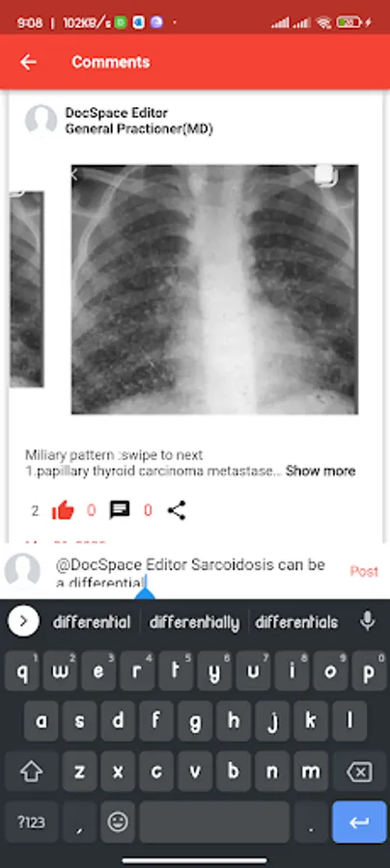
Task: Tap the blue enter key
Action: tap(359, 822)
